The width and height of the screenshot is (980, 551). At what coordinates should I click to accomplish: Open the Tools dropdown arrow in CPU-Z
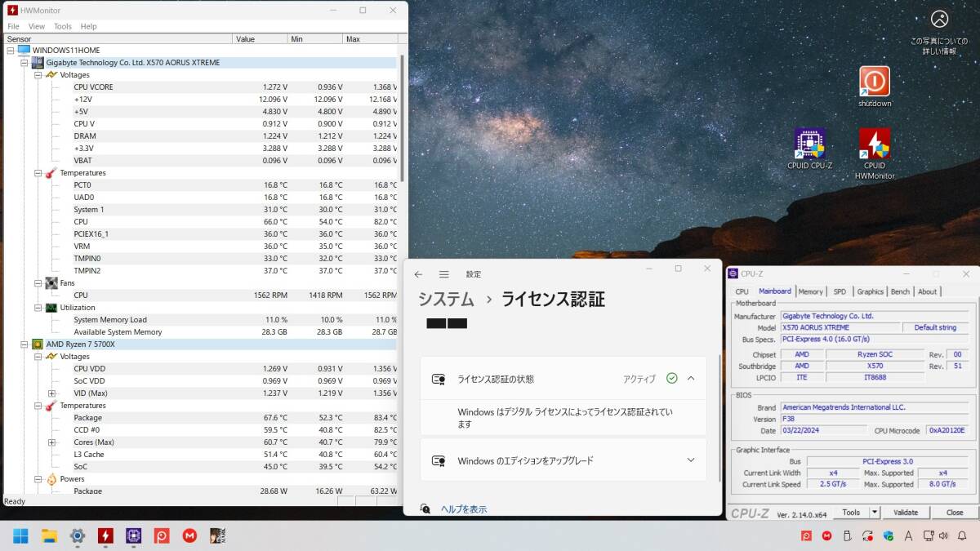[x=874, y=513]
